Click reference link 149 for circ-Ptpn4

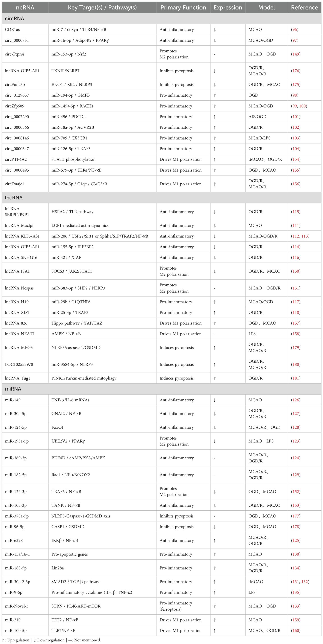point(296,54)
